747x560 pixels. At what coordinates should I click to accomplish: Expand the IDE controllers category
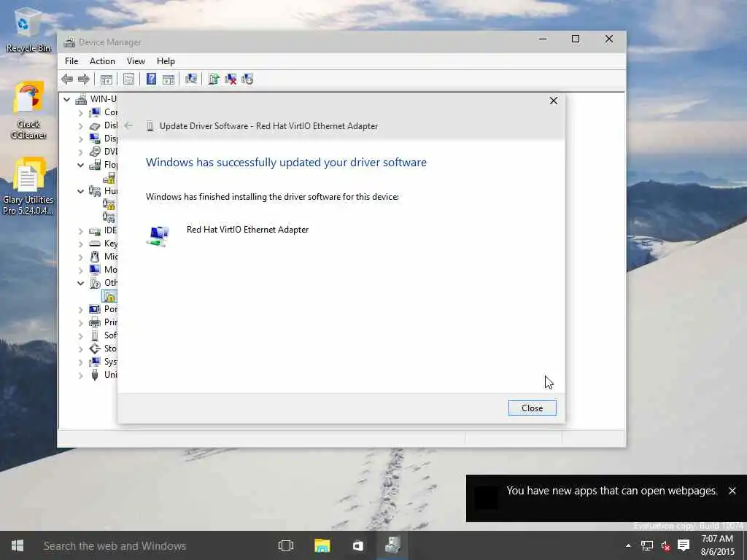[x=80, y=231]
